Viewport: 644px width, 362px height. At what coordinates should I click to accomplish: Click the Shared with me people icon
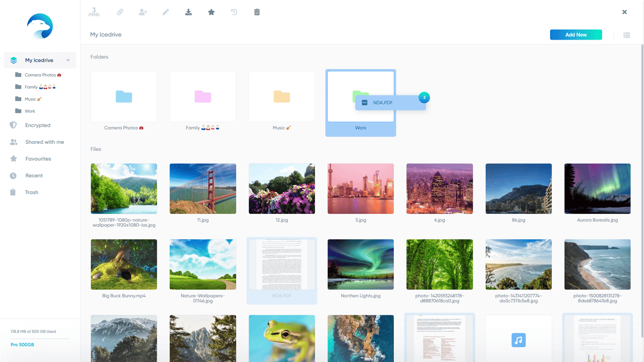point(13,142)
